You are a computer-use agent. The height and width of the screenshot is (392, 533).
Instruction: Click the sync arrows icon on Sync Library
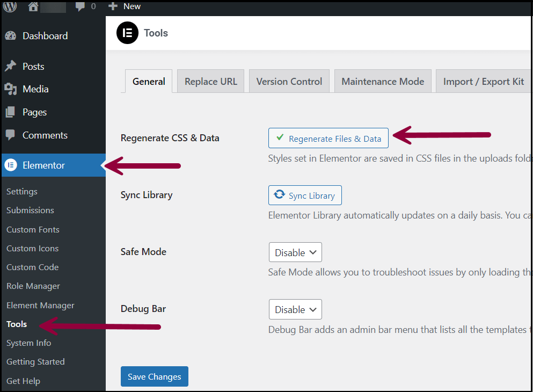click(x=279, y=195)
